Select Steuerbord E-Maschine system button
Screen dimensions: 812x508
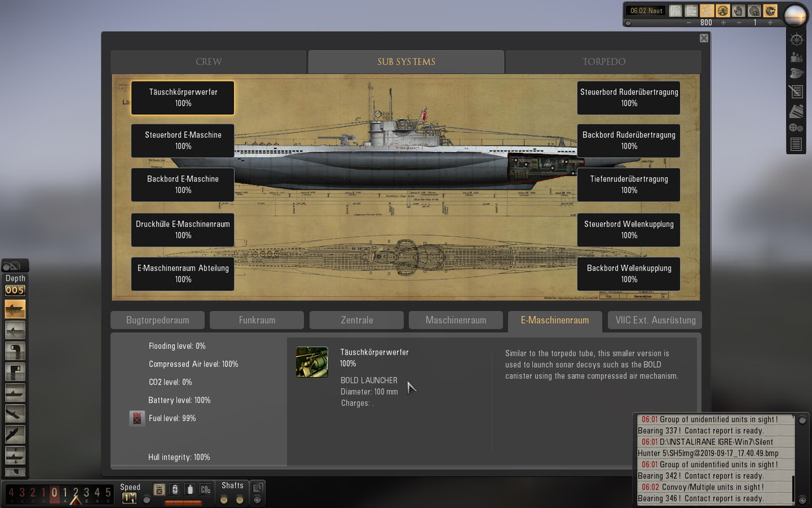pos(183,141)
